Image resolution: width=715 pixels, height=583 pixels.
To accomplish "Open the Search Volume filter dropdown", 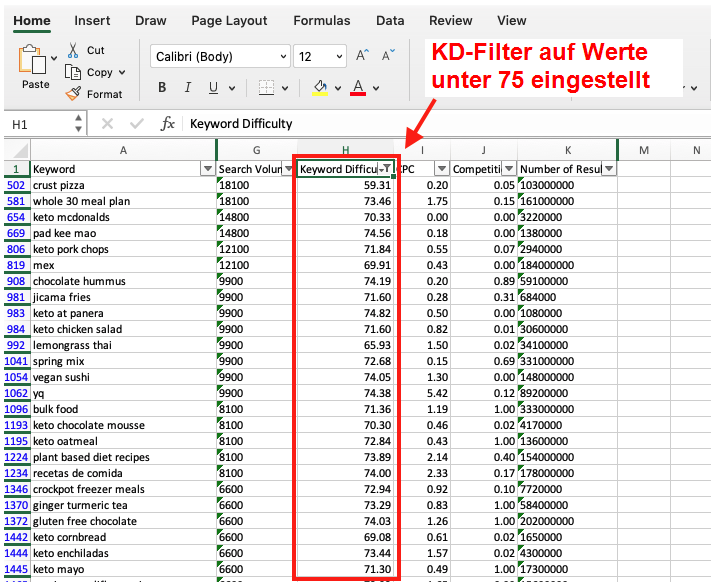I will click(x=288, y=169).
